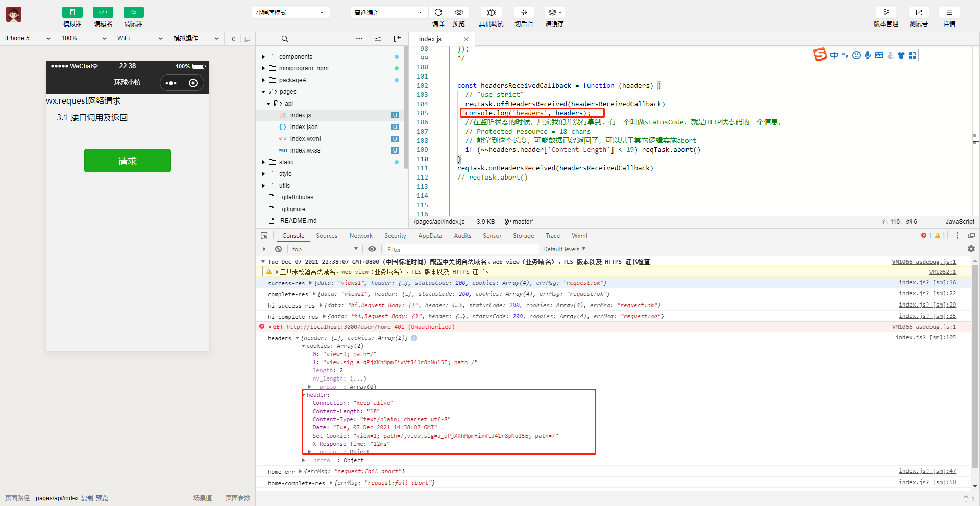The height and width of the screenshot is (506, 980).
Task: Open console settings gear icon
Action: pos(971,249)
